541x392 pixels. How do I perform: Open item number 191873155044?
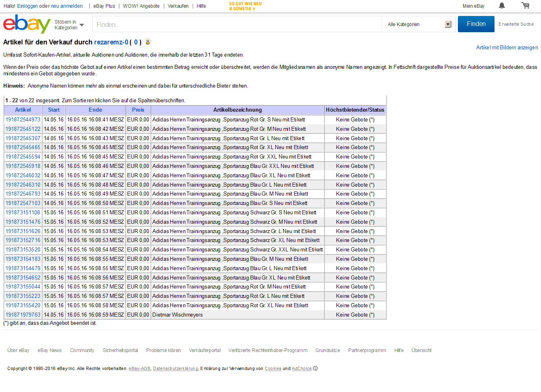(23, 287)
